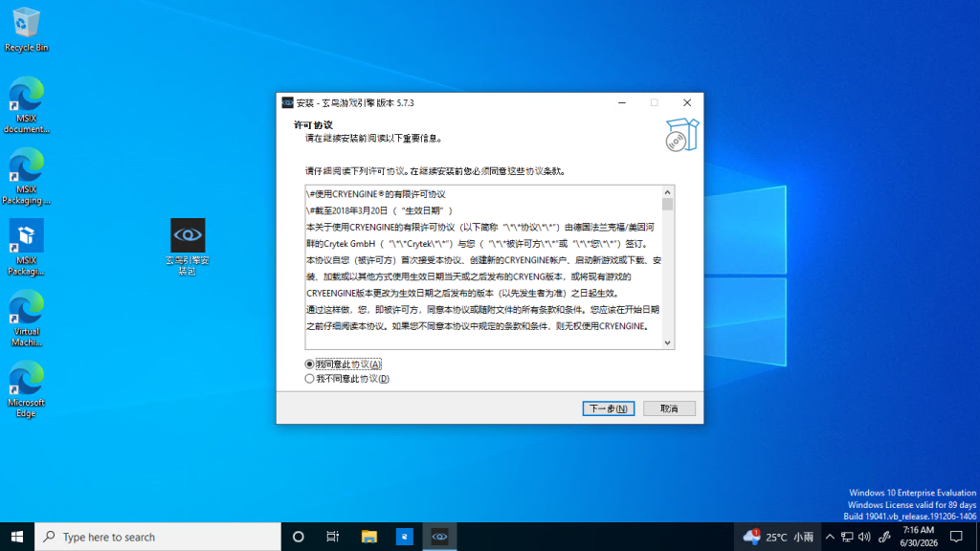Click the license line '\#使用CRYENGINE®的有限许可协议'
Screen dimensions: 980x551
click(x=375, y=194)
